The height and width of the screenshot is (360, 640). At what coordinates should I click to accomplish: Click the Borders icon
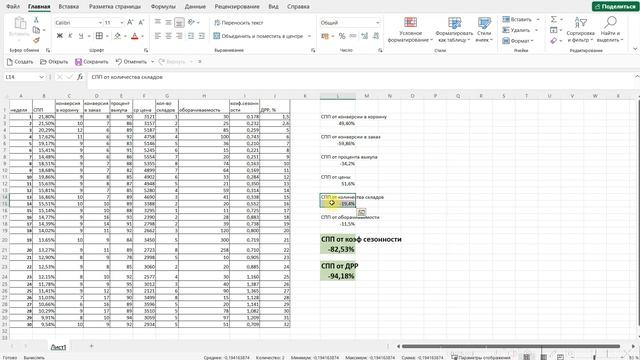[99, 36]
